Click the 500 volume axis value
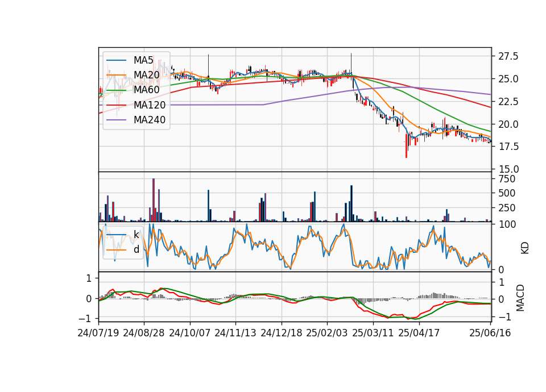Viewport: 546px width, 392px height. 507,193
